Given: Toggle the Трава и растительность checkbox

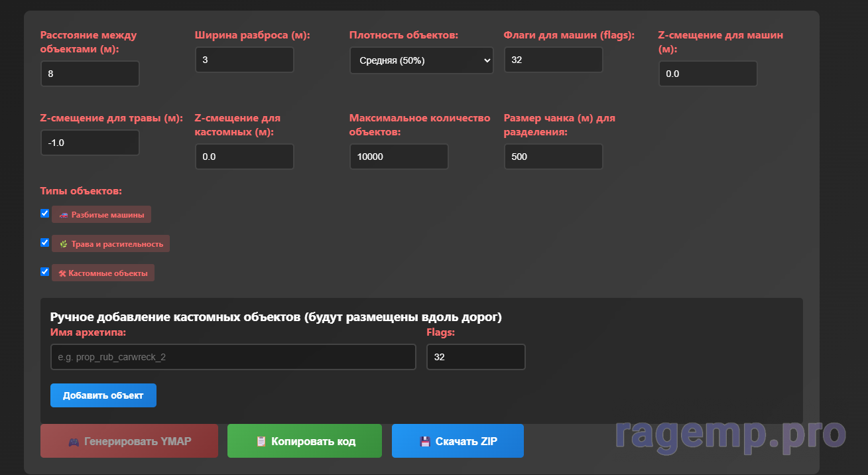Looking at the screenshot, I should [45, 243].
